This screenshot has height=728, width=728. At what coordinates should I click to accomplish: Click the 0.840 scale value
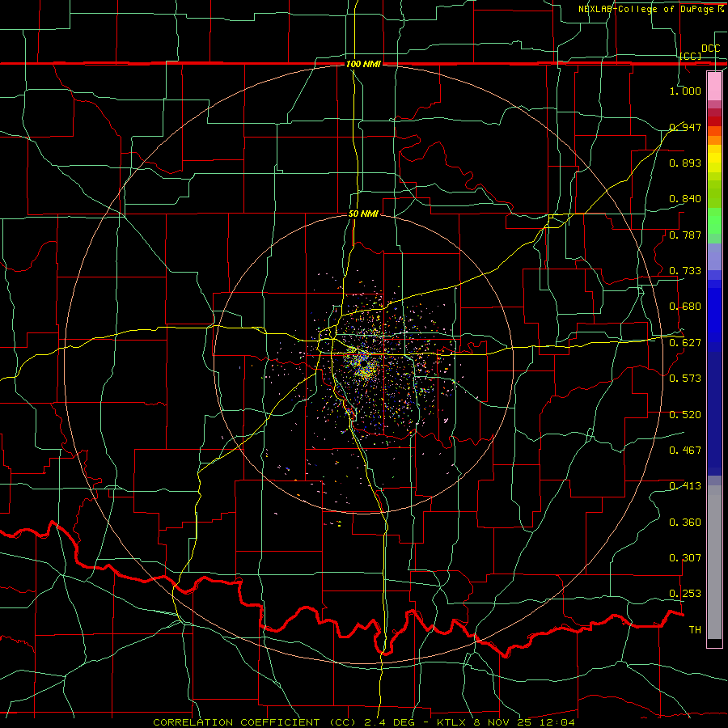tap(685, 199)
